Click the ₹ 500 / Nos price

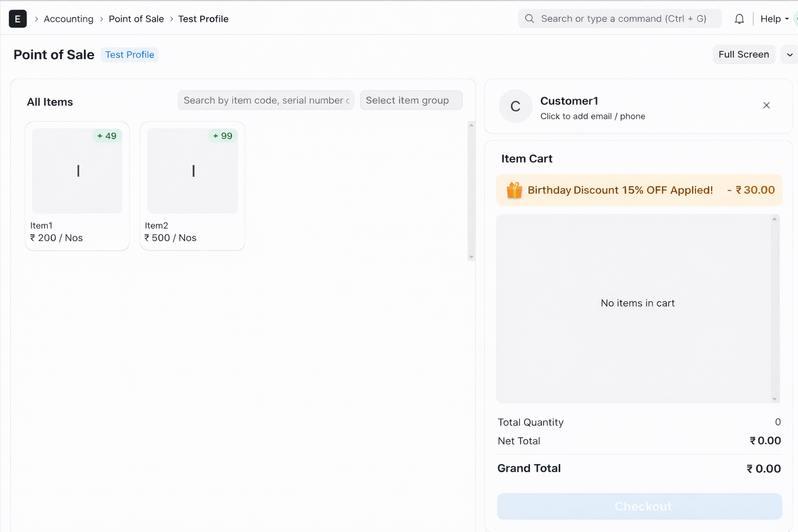[x=170, y=238]
